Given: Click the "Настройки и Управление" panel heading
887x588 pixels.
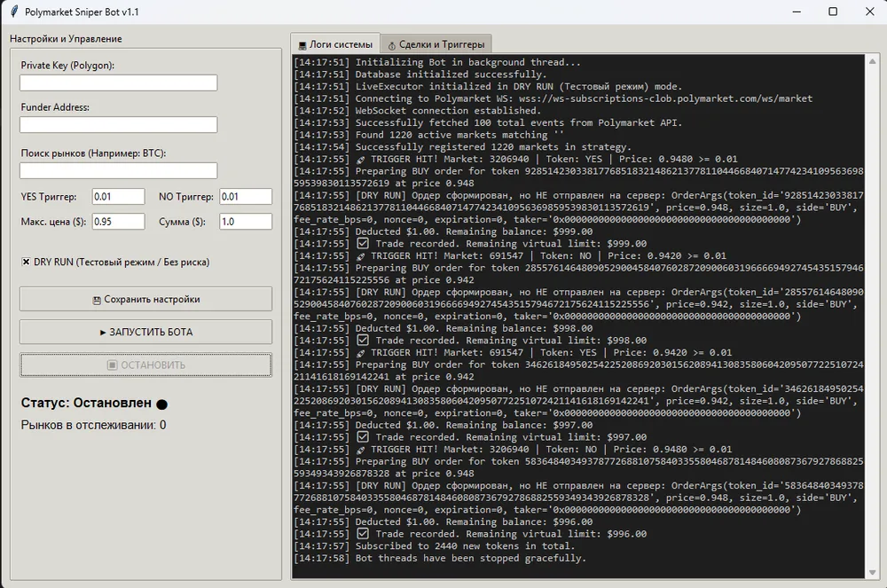Looking at the screenshot, I should [66, 38].
